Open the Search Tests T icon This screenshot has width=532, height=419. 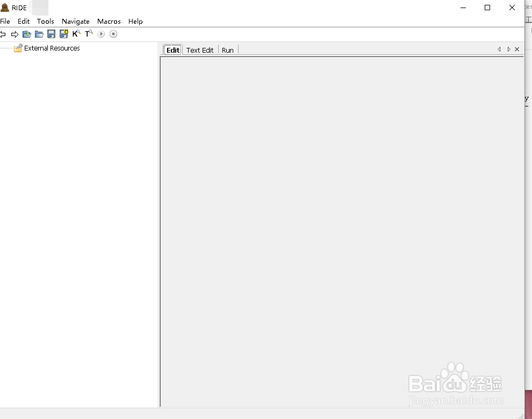(x=89, y=33)
